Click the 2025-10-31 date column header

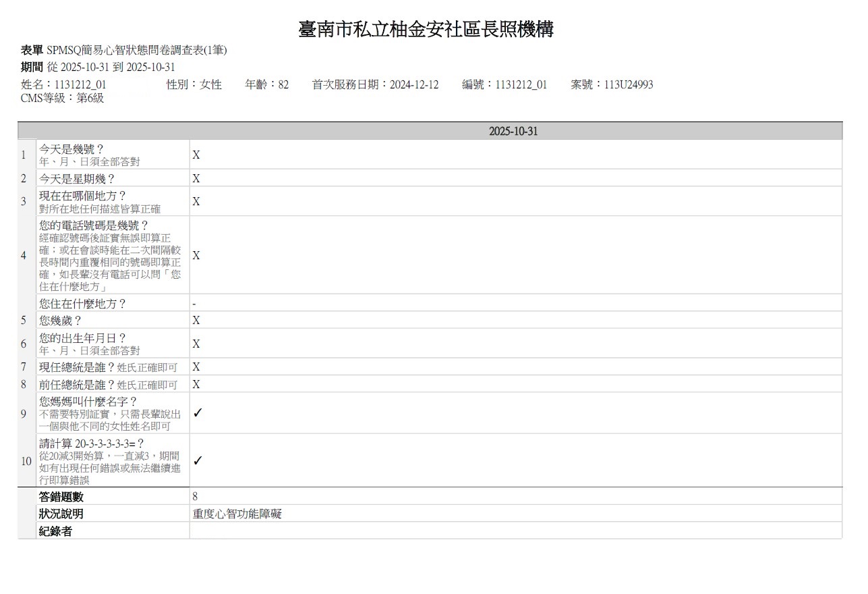click(513, 132)
